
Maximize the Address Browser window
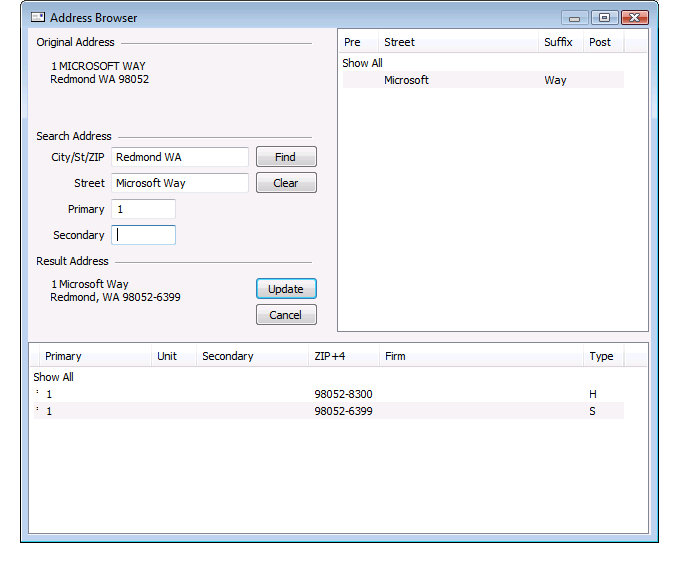[604, 18]
